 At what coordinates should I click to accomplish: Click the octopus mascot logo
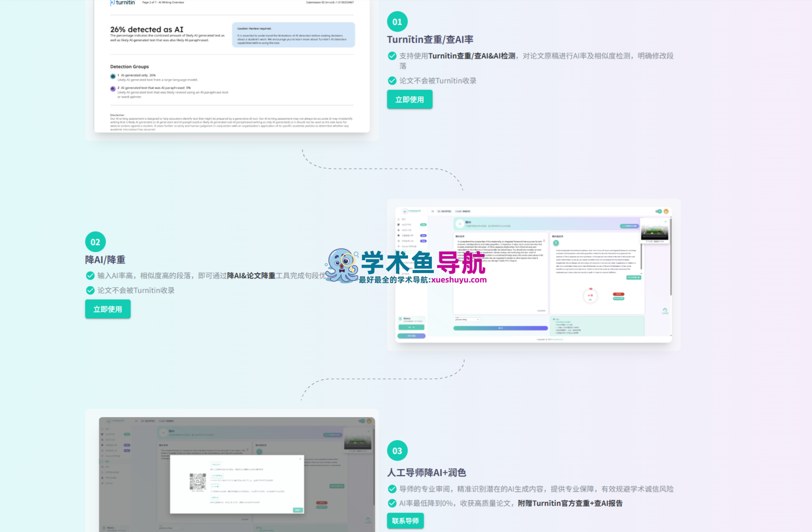pos(342,265)
